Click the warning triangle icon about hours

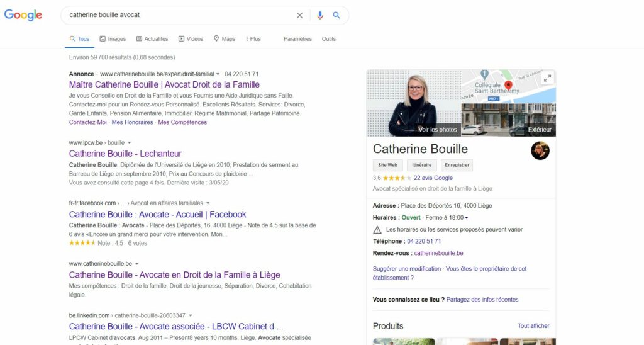[377, 229]
